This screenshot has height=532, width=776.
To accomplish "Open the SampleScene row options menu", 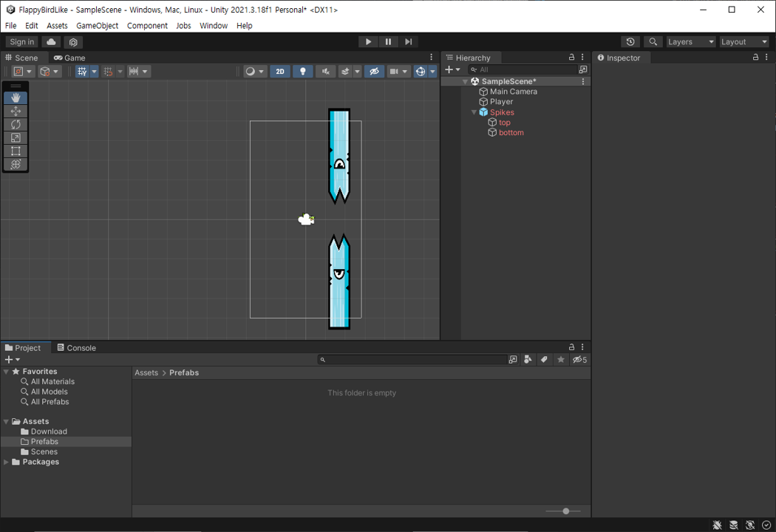I will (x=583, y=81).
